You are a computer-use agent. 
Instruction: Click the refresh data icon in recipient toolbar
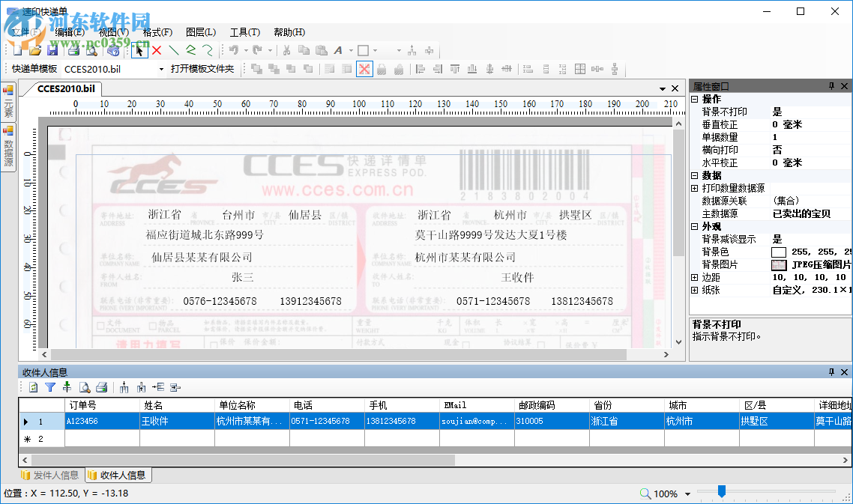(33, 387)
